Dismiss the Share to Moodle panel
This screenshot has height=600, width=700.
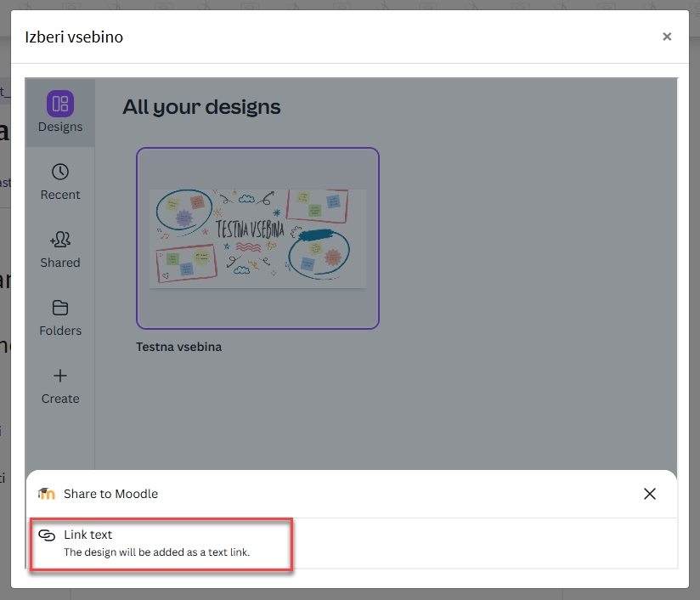650,494
